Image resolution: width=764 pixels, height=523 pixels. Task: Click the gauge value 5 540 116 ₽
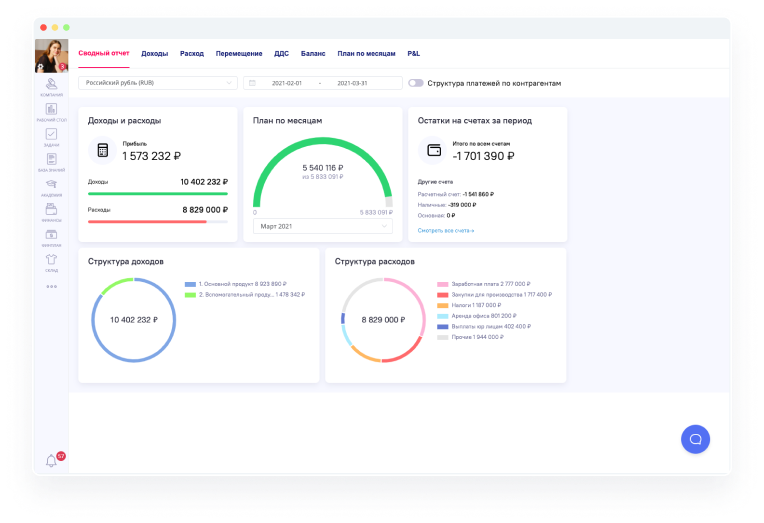coord(323,168)
